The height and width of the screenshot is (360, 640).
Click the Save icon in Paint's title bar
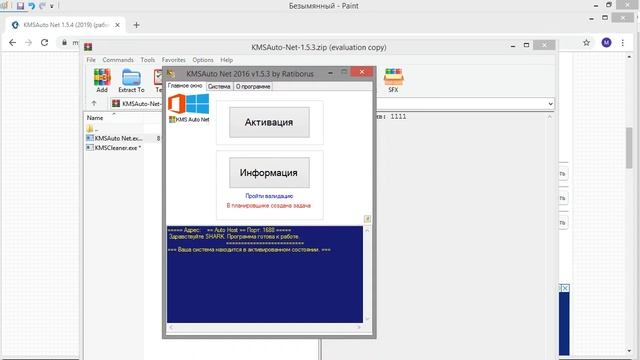pyautogui.click(x=20, y=6)
